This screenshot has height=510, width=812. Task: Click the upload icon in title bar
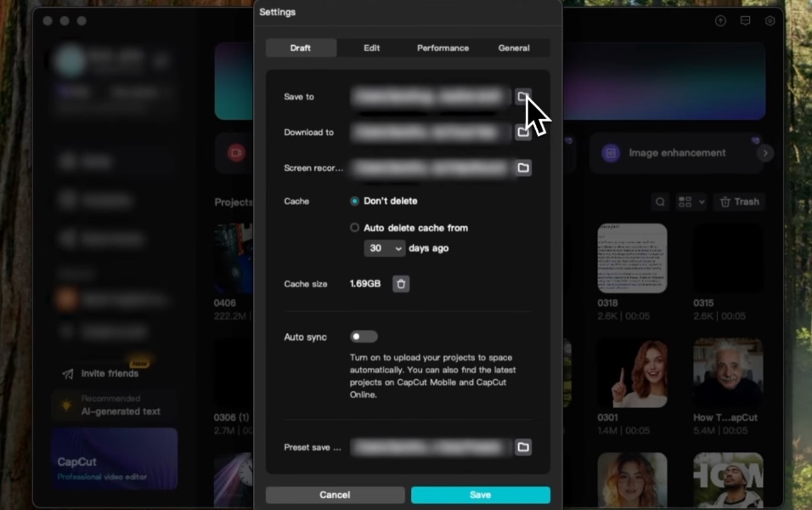click(x=720, y=20)
